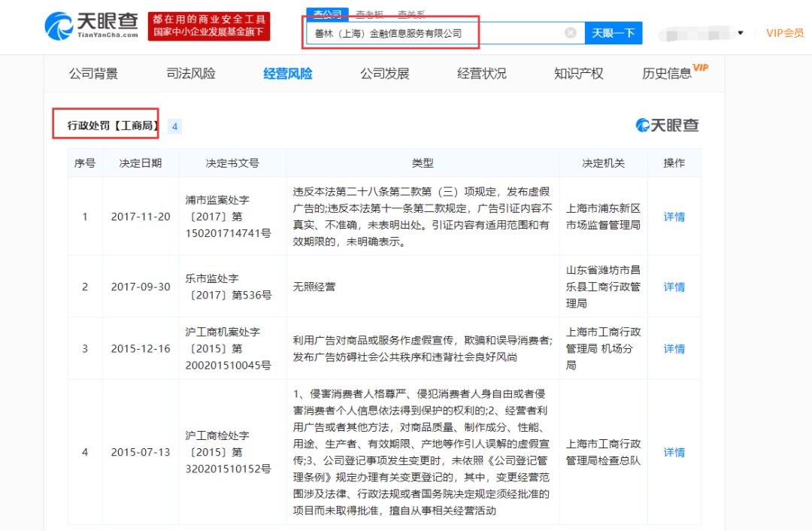Viewport: 812px width, 531px height.
Task: Click the 天眼查 logo beside the penalty table
Action: pyautogui.click(x=666, y=125)
